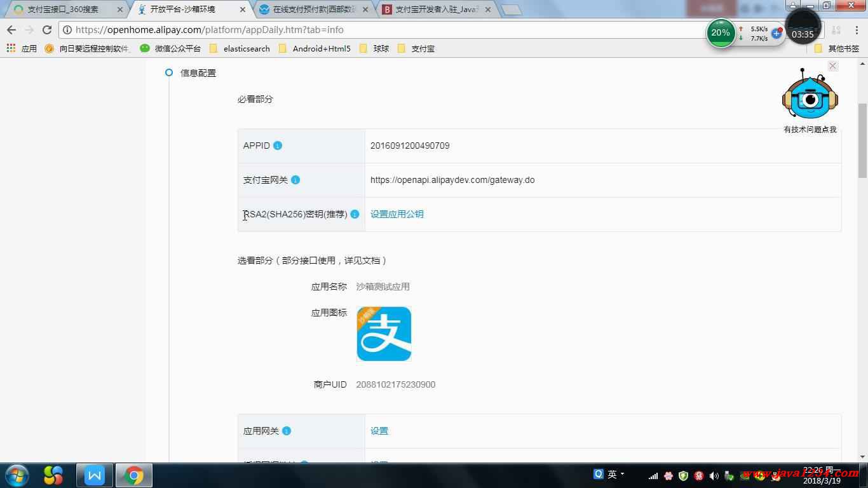Go forward in the browser
Screen dimensions: 868x488
29,30
